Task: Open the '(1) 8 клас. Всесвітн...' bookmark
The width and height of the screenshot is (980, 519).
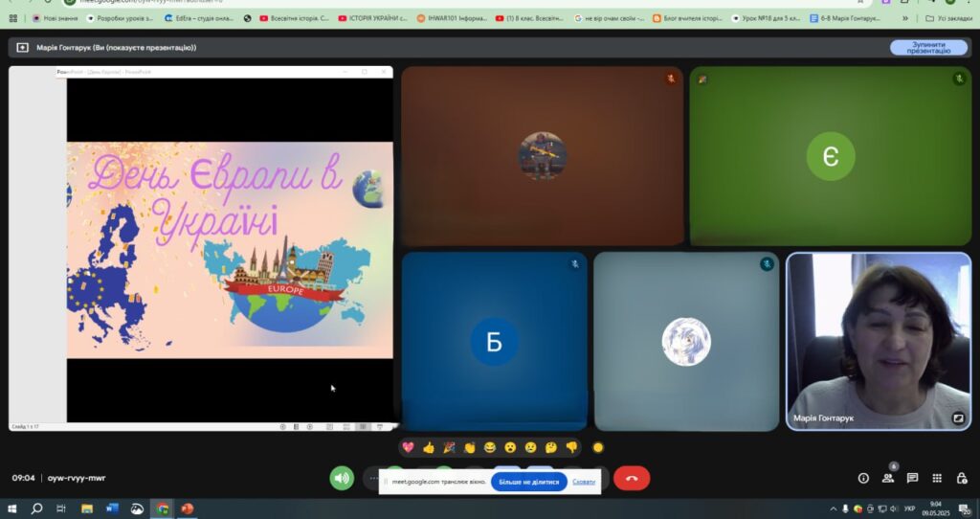Action: [x=530, y=19]
